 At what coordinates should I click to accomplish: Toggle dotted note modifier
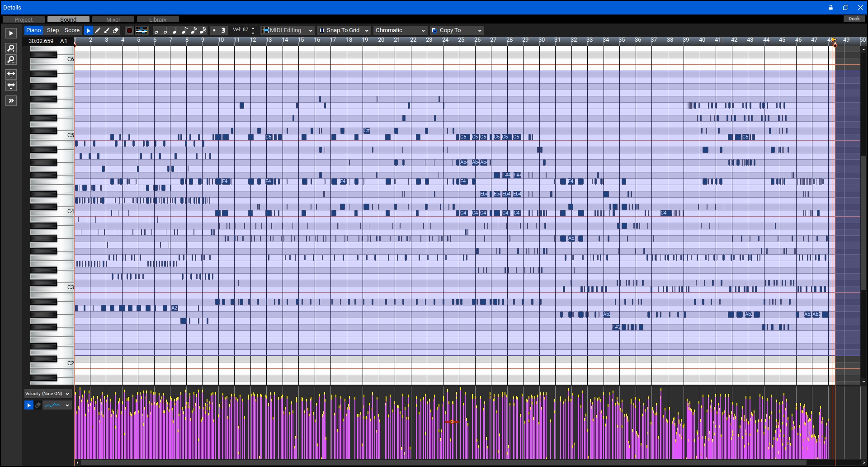214,30
